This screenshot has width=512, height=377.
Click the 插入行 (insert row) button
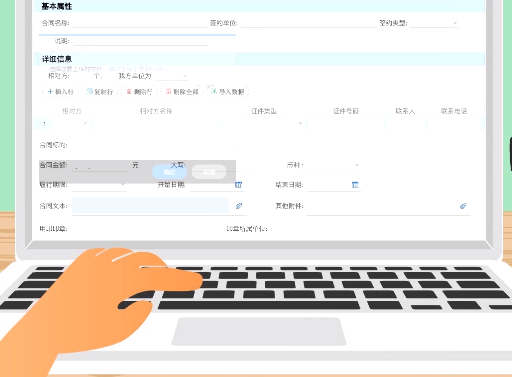click(x=60, y=91)
